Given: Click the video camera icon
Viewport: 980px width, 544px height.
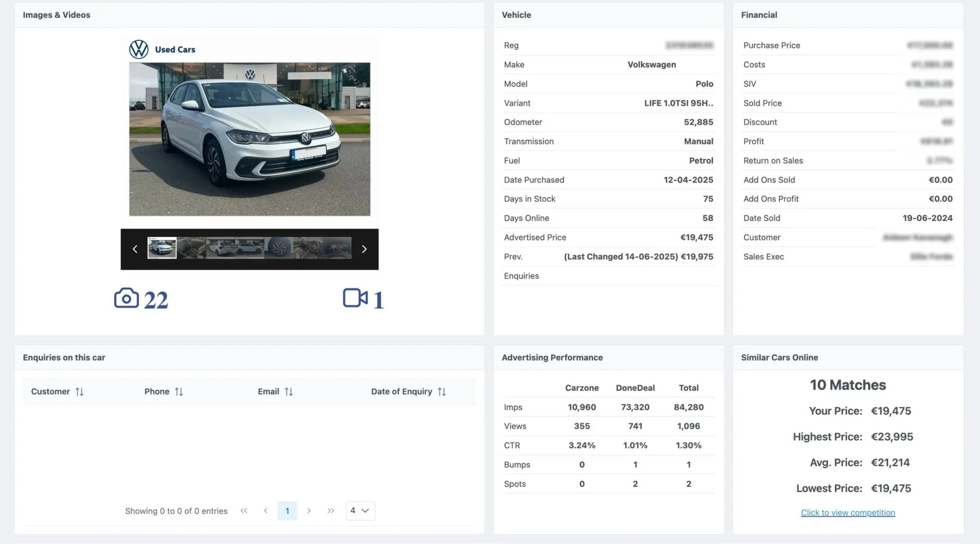Looking at the screenshot, I should (x=355, y=298).
